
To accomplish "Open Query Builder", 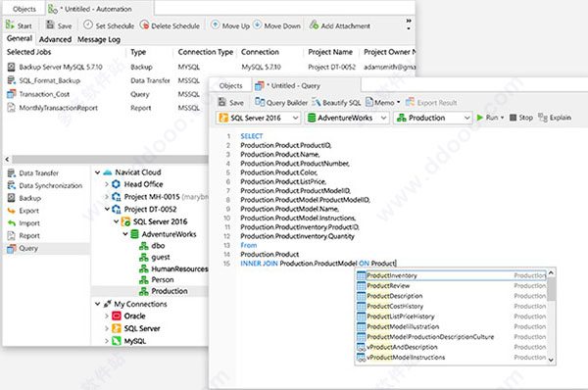I will tap(281, 102).
